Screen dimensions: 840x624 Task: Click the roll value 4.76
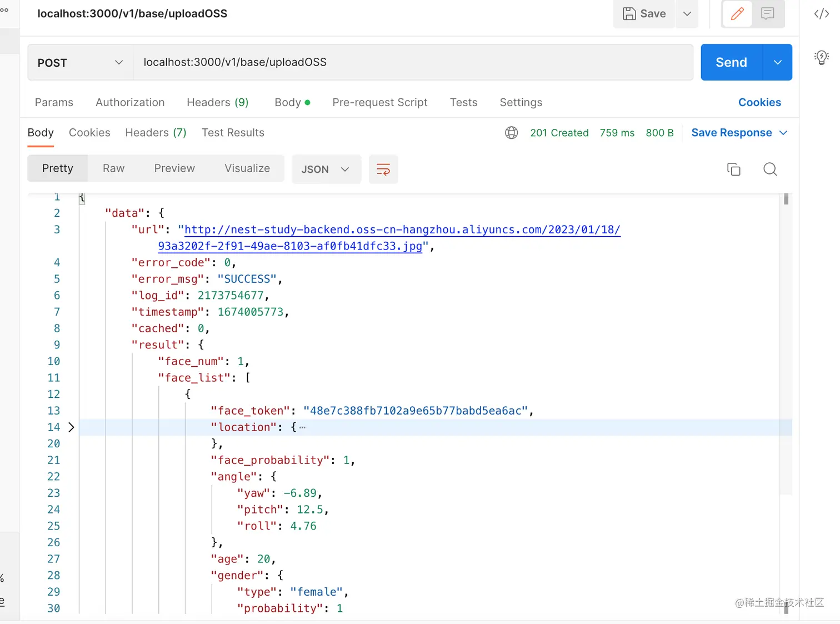point(303,526)
